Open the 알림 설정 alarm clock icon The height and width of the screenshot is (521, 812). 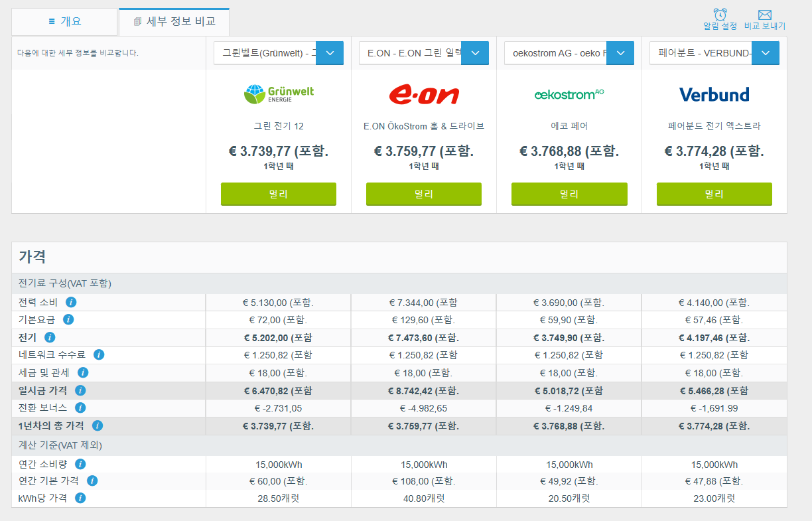pyautogui.click(x=720, y=14)
